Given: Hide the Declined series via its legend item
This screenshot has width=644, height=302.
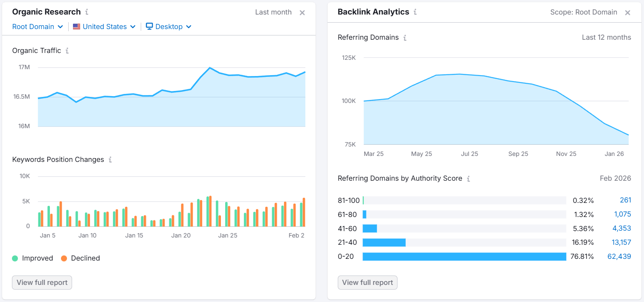Looking at the screenshot, I should [80, 258].
